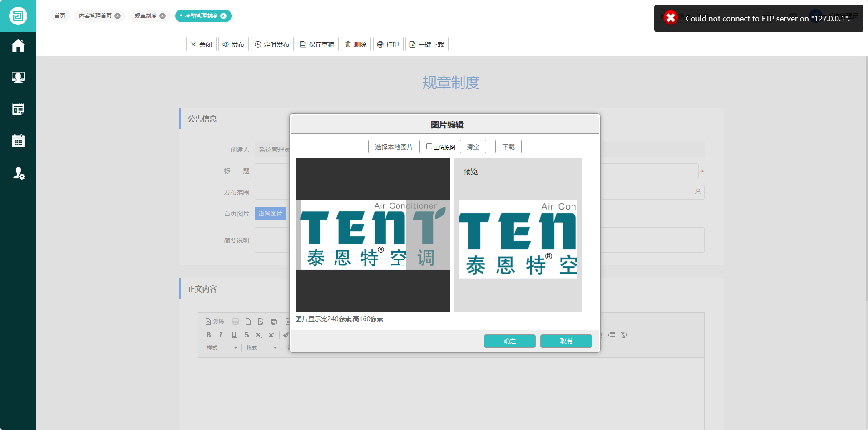The width and height of the screenshot is (868, 430).
Task: Click the 打印 print button
Action: click(388, 44)
